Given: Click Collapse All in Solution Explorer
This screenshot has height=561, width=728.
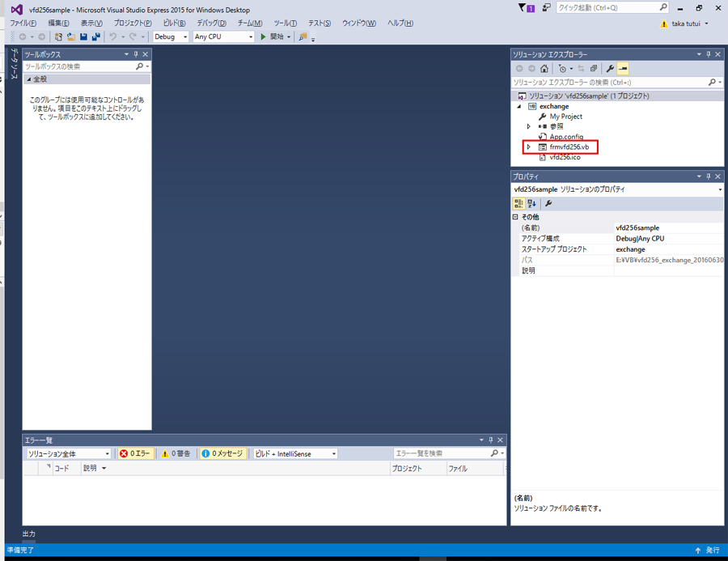Looking at the screenshot, I should [x=594, y=69].
